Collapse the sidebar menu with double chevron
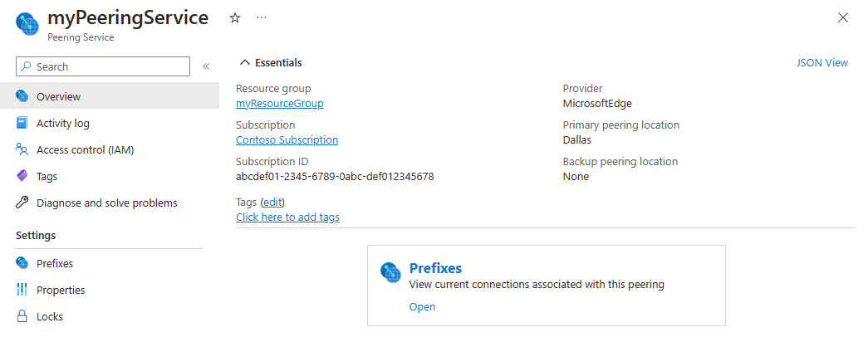The image size is (868, 342). (206, 66)
